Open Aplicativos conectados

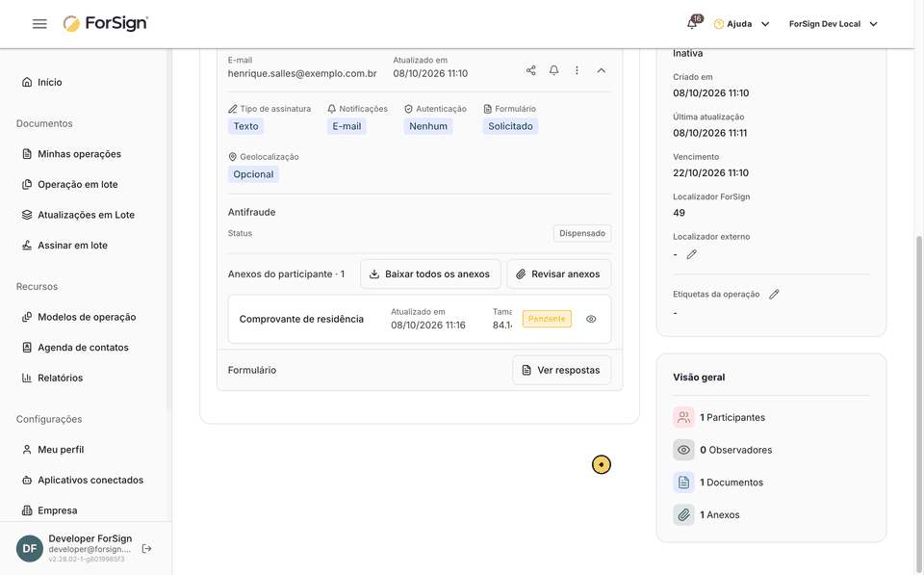(84, 480)
